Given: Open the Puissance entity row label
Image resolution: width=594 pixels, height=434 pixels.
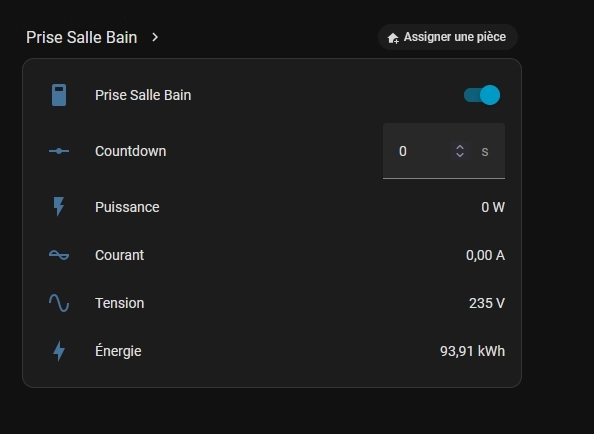Looking at the screenshot, I should click(127, 207).
